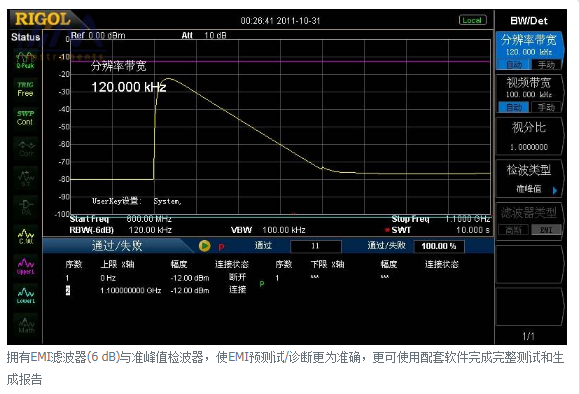Screen dimensions: 580x394
Task: Select the Corr correction status icon
Action: coord(25,148)
